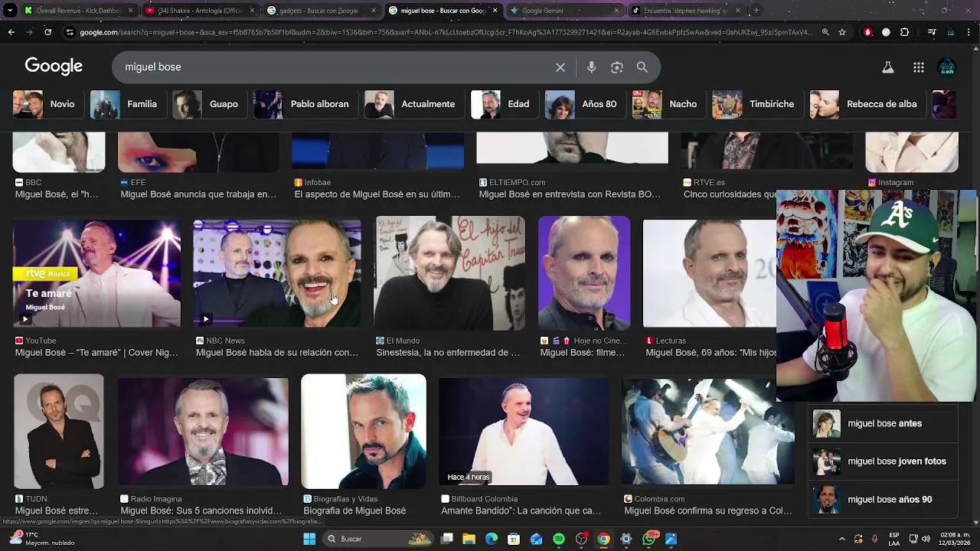The image size is (980, 551).
Task: Open the Hoje no Cinema image result
Action: click(x=584, y=273)
